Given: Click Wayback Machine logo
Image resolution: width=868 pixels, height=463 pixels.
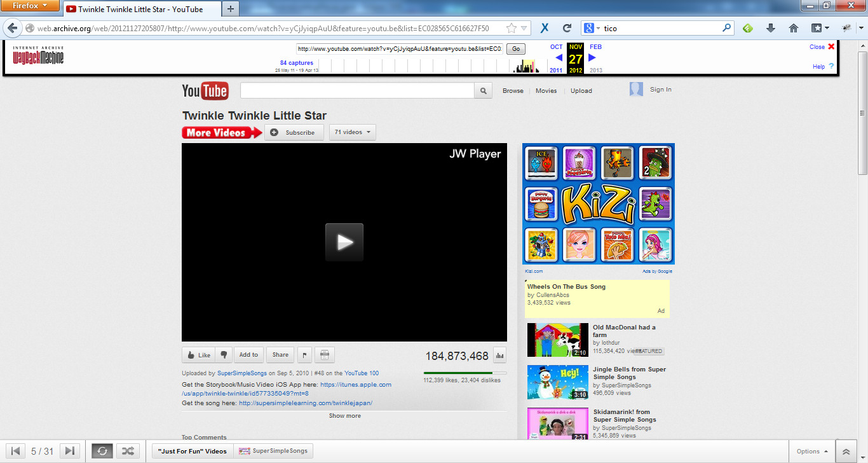Looking at the screenshot, I should coord(38,56).
